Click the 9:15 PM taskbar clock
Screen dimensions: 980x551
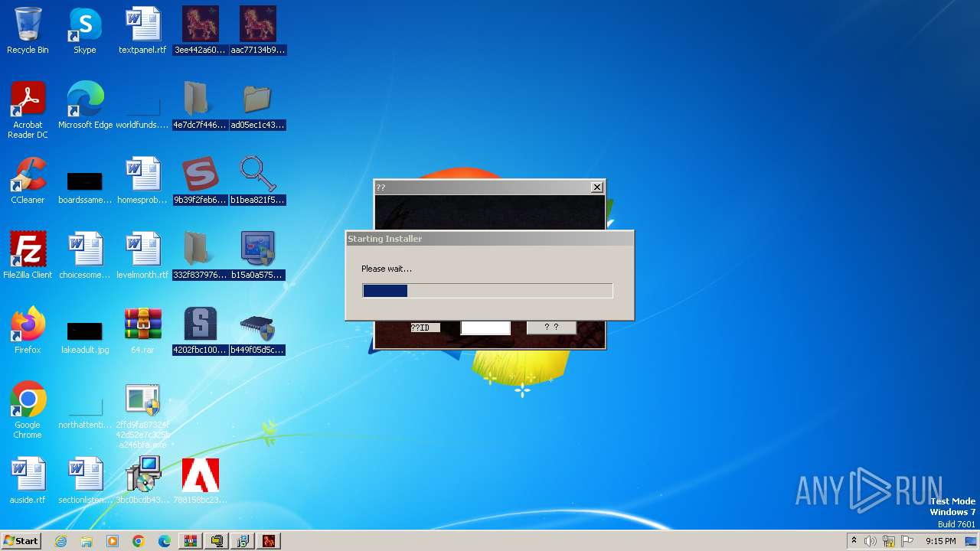pyautogui.click(x=940, y=541)
